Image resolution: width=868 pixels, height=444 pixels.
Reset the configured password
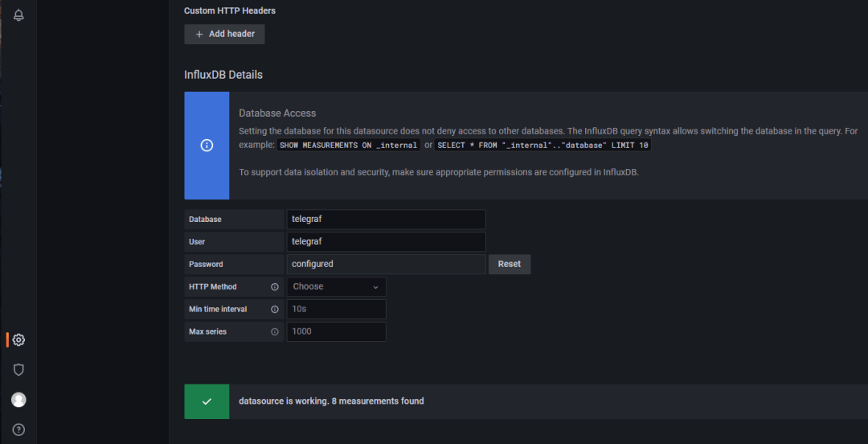(510, 265)
